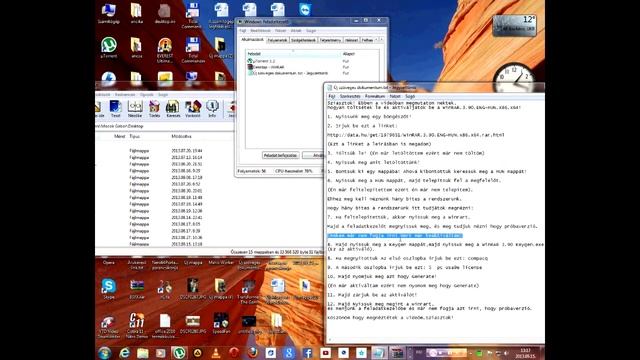
Task: Open the Varázsló wizard icon in WinRAR
Action: pyautogui.click(x=193, y=109)
